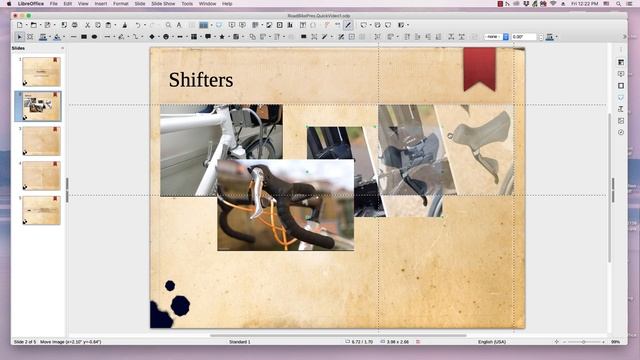Toggle the Shadow button in drawing toolbar
Viewport: 640px width, 360px height.
click(x=303, y=37)
